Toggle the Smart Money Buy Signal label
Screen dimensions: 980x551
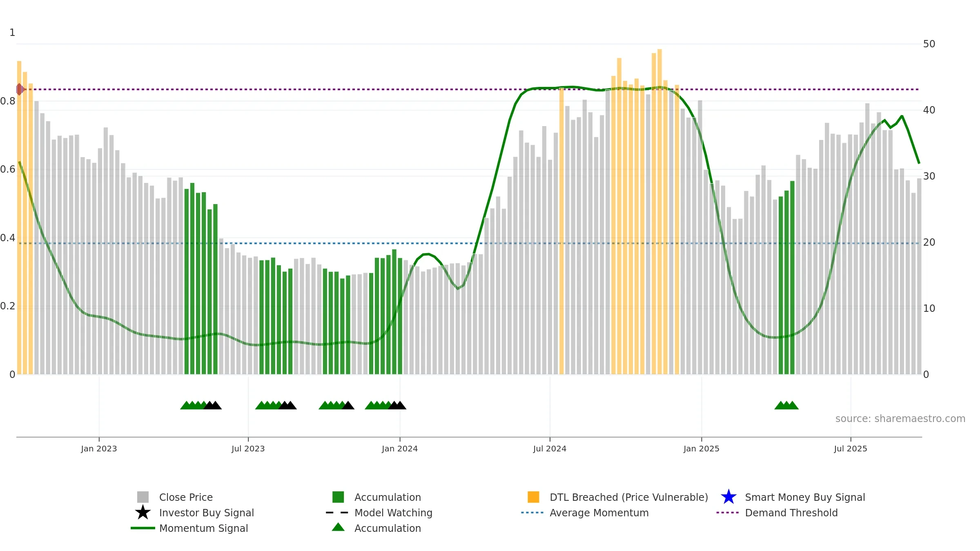tap(805, 497)
